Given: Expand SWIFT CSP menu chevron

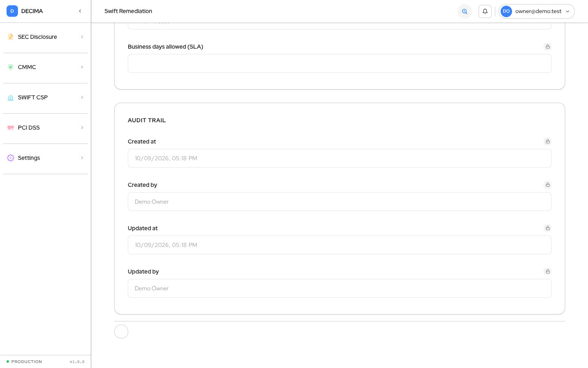Looking at the screenshot, I should tap(82, 97).
